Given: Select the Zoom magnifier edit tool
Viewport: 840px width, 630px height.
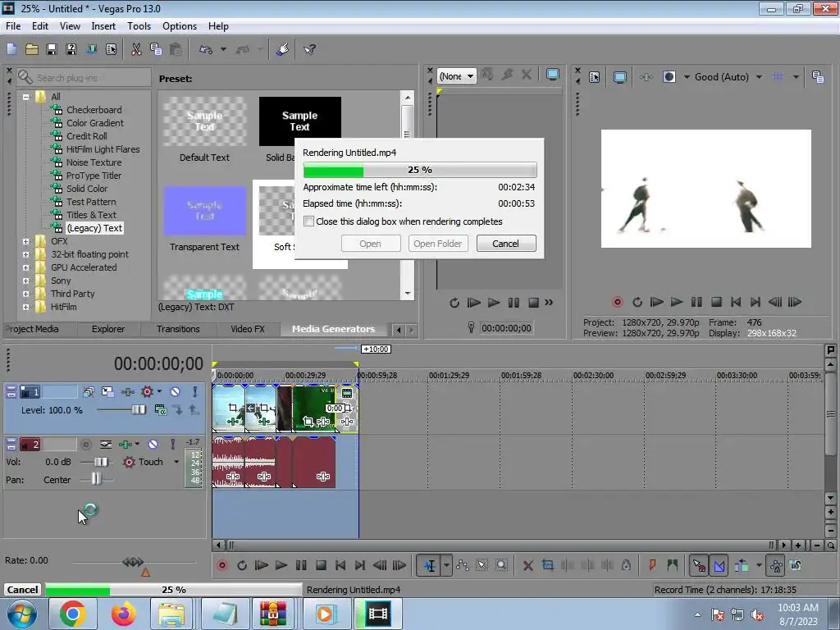Looking at the screenshot, I should coord(501,565).
